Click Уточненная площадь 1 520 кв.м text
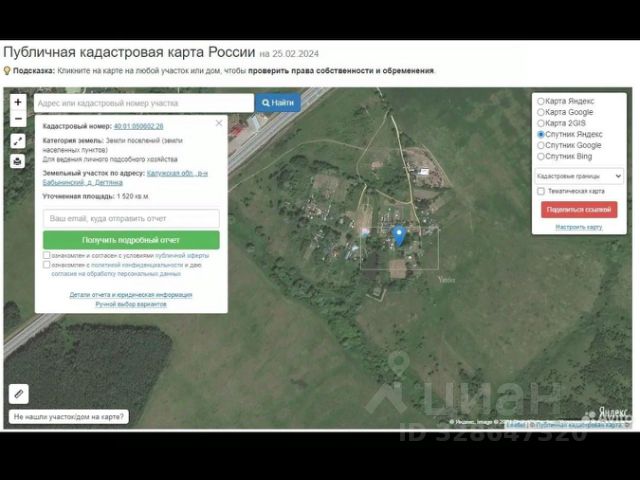The height and width of the screenshot is (480, 640). (96, 196)
